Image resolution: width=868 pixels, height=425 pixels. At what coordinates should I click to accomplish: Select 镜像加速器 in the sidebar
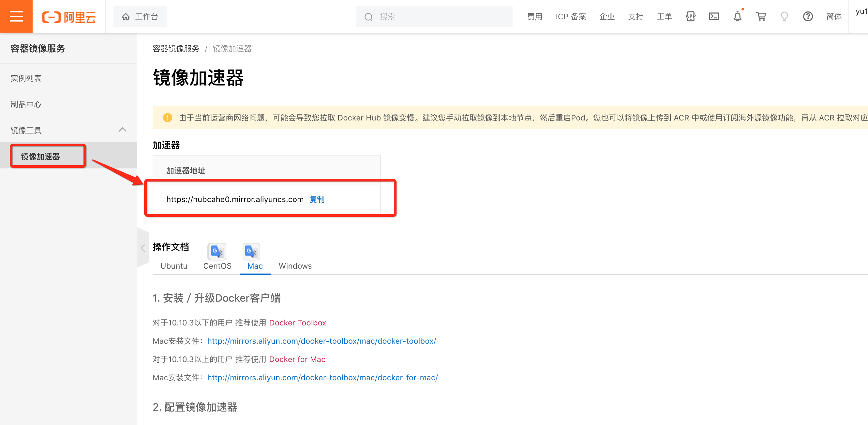coord(68,156)
